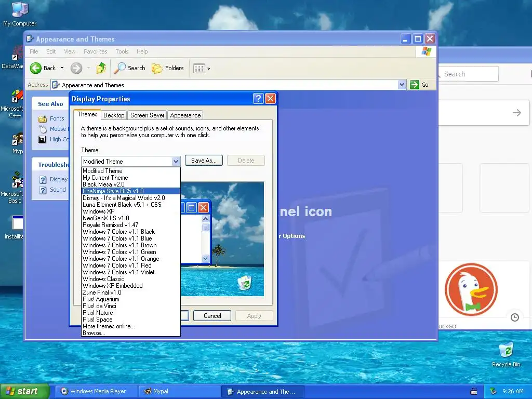Image resolution: width=532 pixels, height=399 pixels.
Task: Switch to the Screen Saver tab
Action: click(x=147, y=115)
